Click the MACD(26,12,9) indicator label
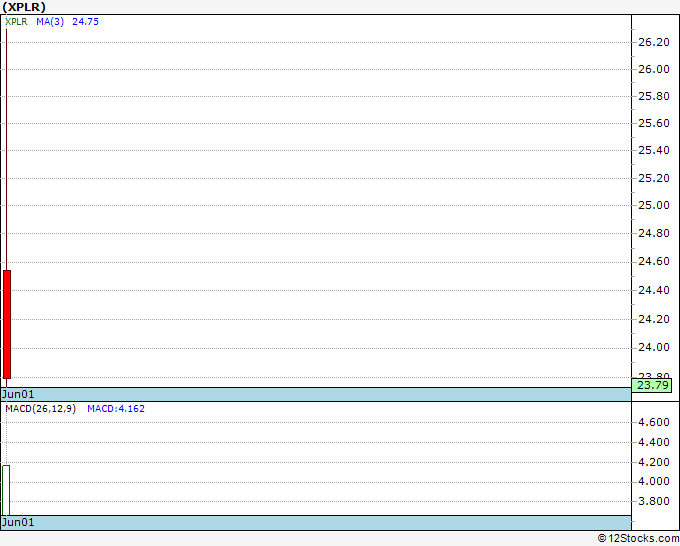This screenshot has height=546, width=680. click(x=41, y=409)
